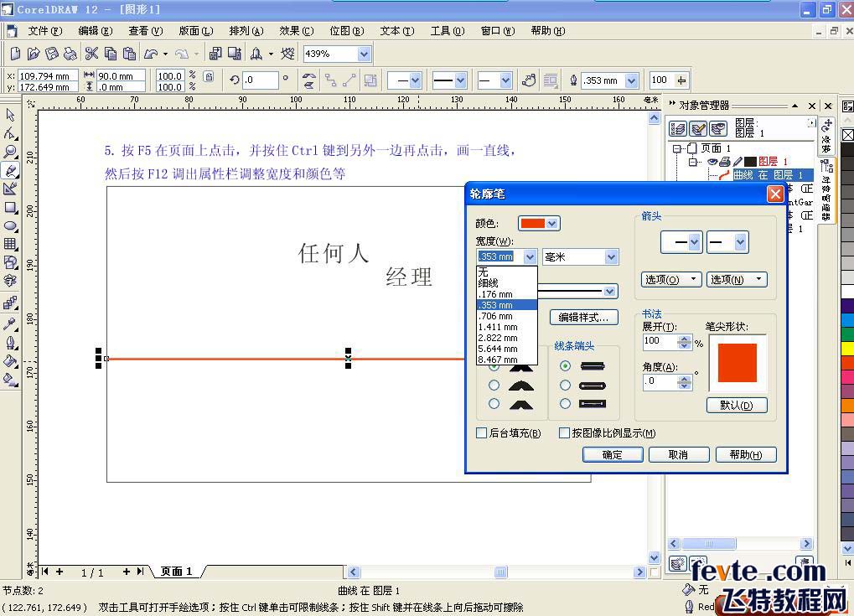Open the outline width dropdown in property bar

(631, 80)
